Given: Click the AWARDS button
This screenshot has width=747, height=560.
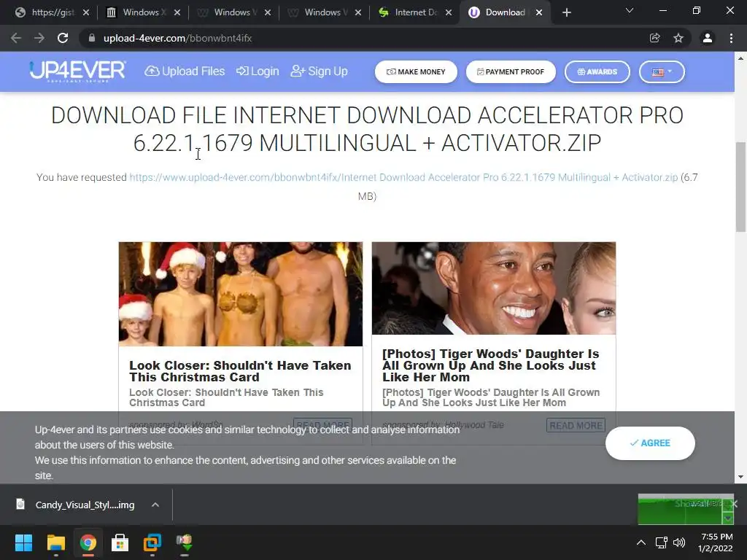Looking at the screenshot, I should pos(597,72).
